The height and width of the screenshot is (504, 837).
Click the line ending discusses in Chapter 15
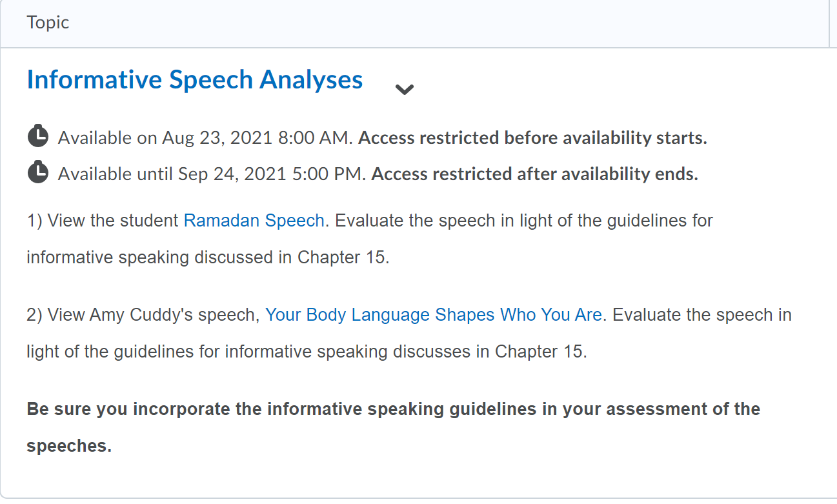coord(307,352)
